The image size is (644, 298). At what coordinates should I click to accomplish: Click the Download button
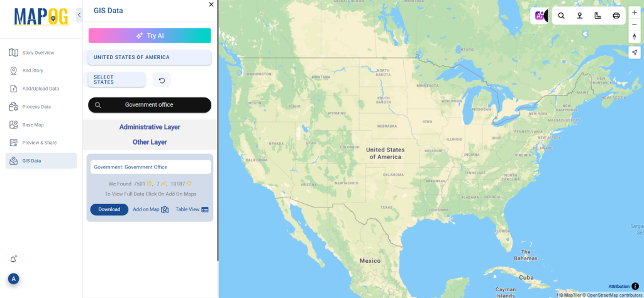109,209
